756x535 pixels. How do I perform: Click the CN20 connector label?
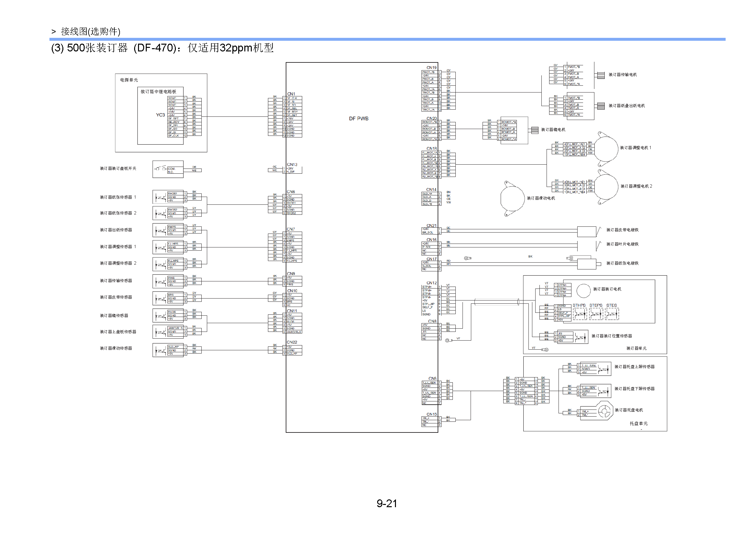431,118
